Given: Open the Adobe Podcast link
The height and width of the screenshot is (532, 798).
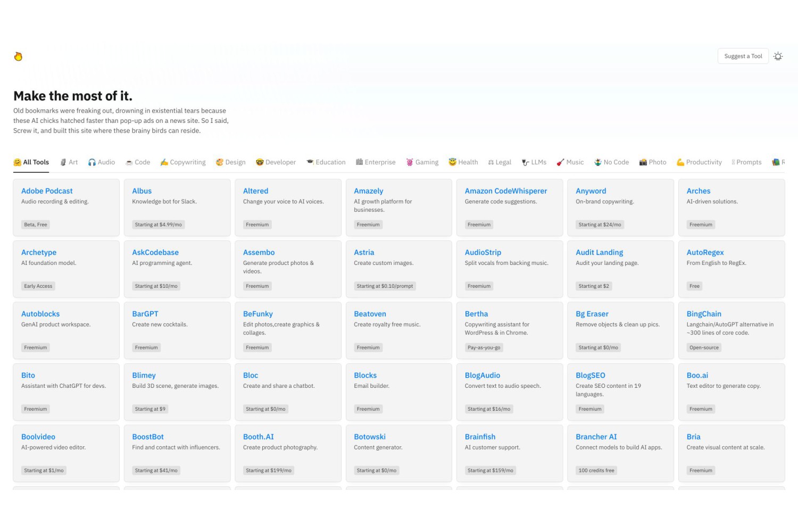Looking at the screenshot, I should (47, 191).
